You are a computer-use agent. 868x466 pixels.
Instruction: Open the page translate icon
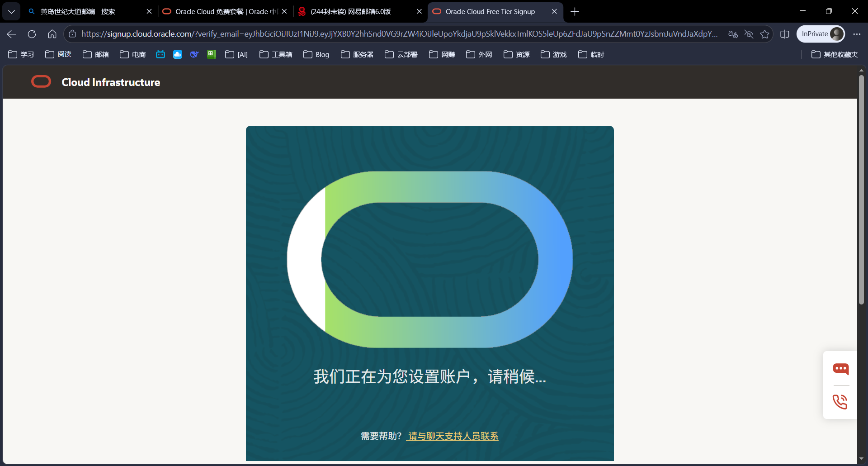[733, 34]
